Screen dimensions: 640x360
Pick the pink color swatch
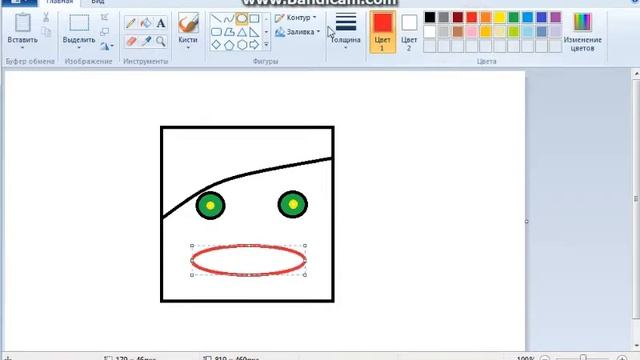click(471, 31)
